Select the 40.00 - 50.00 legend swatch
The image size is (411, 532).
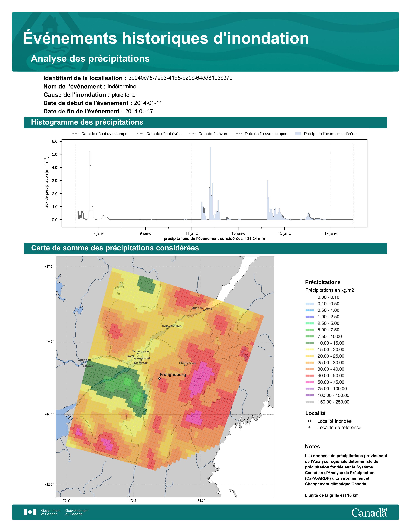click(x=309, y=376)
